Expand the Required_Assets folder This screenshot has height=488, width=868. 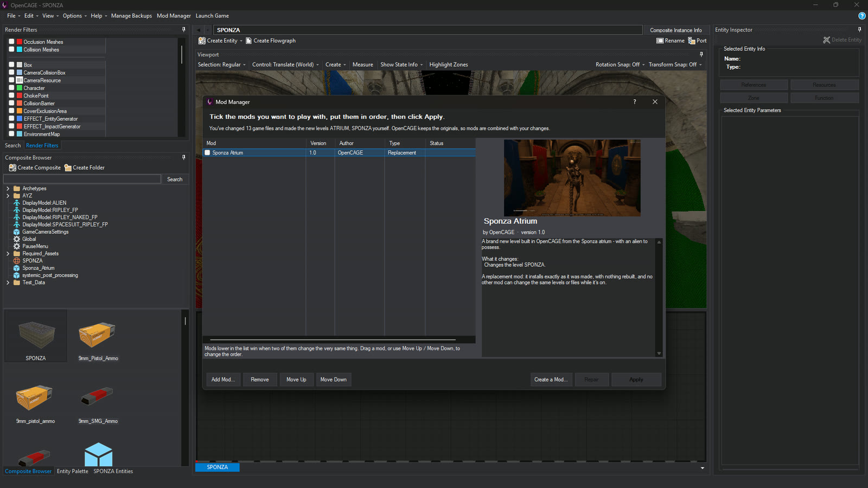(8, 254)
